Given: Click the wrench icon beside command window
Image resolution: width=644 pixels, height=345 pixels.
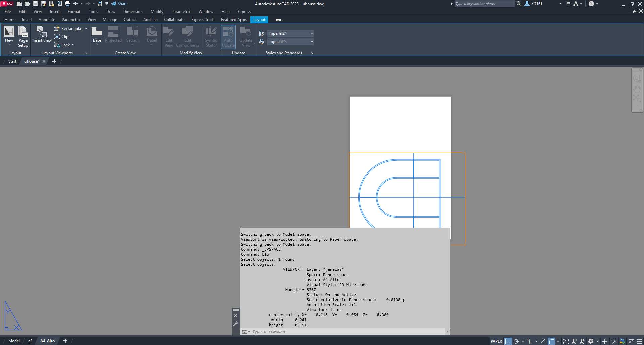Looking at the screenshot, I should point(236,324).
